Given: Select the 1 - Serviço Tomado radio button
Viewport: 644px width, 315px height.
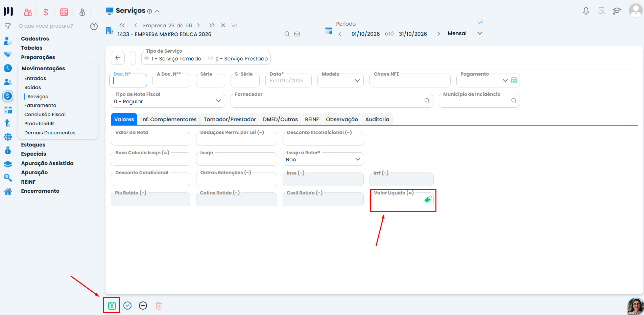Looking at the screenshot, I should click(x=147, y=58).
